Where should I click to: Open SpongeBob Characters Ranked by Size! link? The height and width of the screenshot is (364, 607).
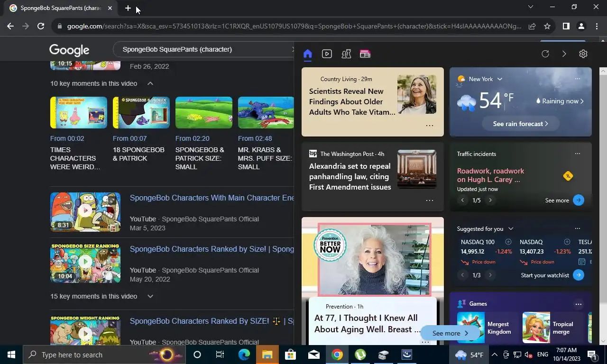coord(212,249)
